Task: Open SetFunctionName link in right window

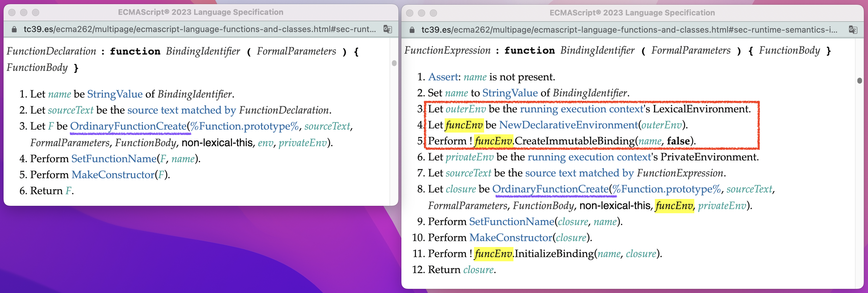Action: click(x=511, y=222)
